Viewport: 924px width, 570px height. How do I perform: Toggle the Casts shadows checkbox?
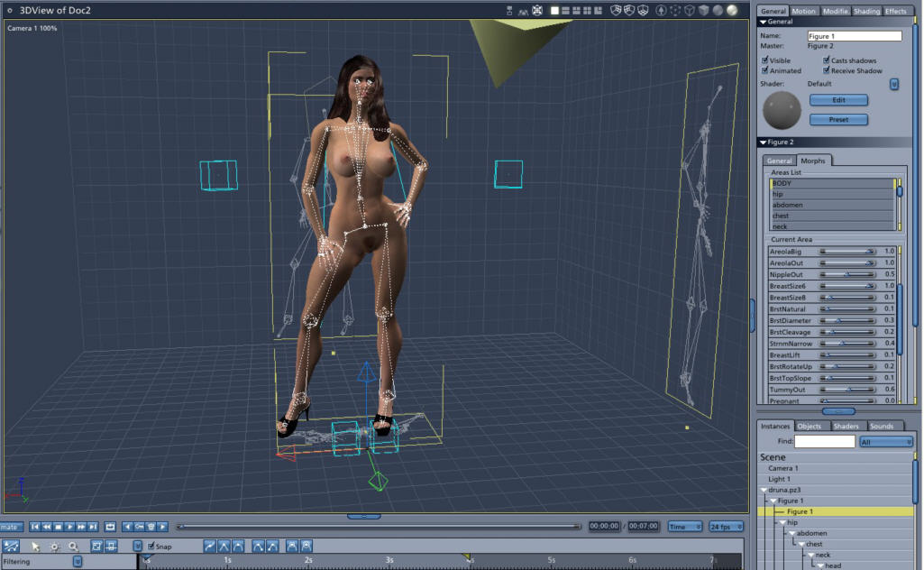click(x=826, y=60)
